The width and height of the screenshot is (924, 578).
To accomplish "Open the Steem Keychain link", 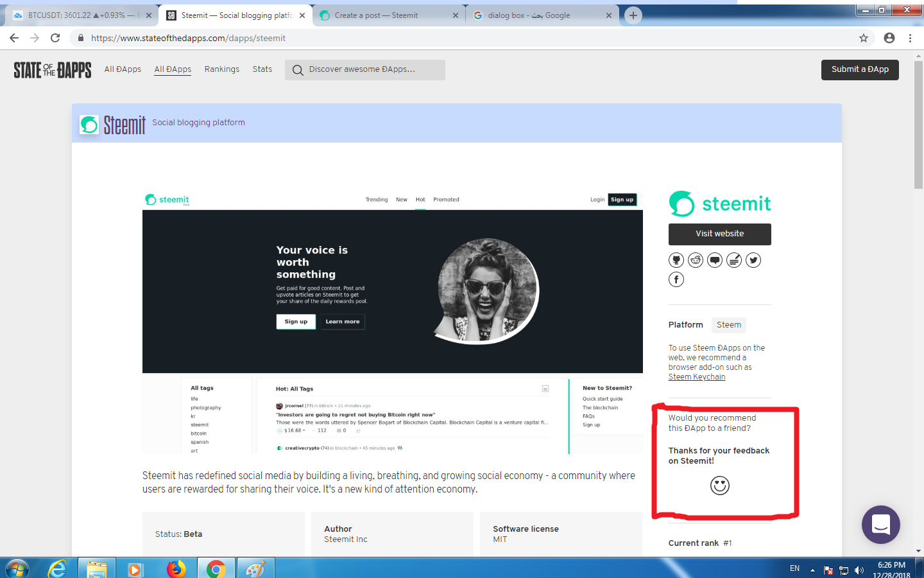I will [x=697, y=377].
